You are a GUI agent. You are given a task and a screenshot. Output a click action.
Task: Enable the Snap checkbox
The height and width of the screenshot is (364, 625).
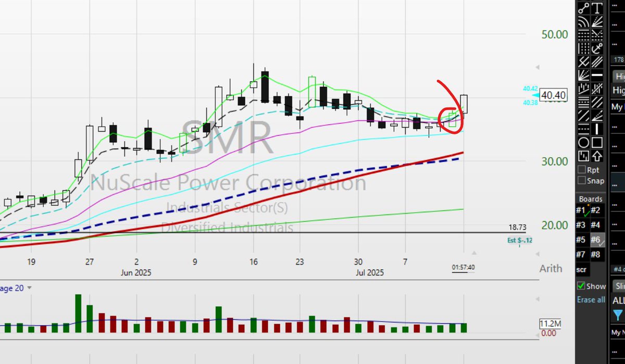[x=582, y=181]
